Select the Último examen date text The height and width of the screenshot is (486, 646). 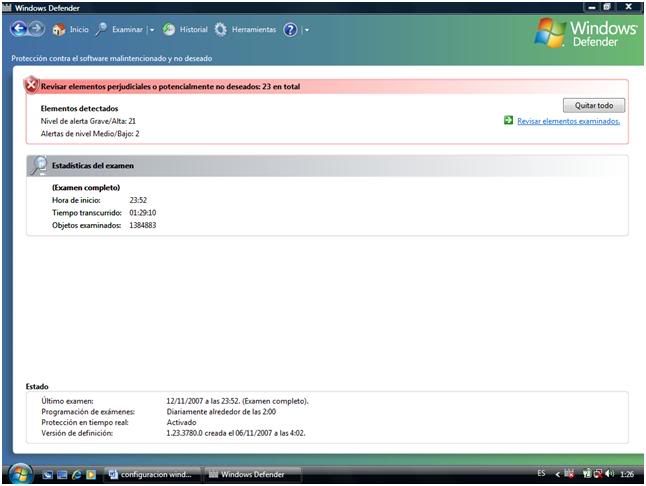[x=237, y=401]
